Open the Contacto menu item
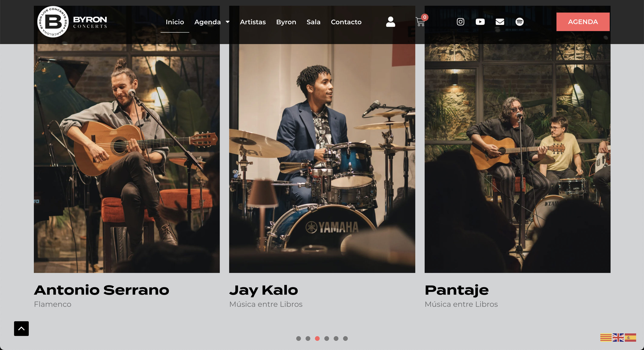The height and width of the screenshot is (350, 644). [346, 22]
